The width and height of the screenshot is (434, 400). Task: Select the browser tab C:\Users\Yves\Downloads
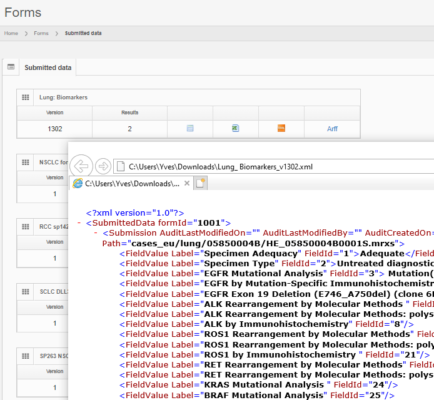[x=132, y=184]
